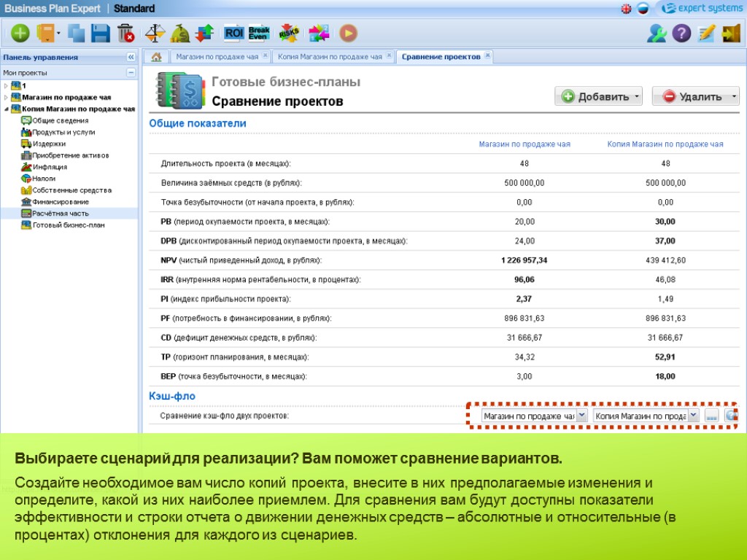Viewport: 747px width, 560px height.
Task: Select Приобретение активов in project tree
Action: pyautogui.click(x=71, y=155)
